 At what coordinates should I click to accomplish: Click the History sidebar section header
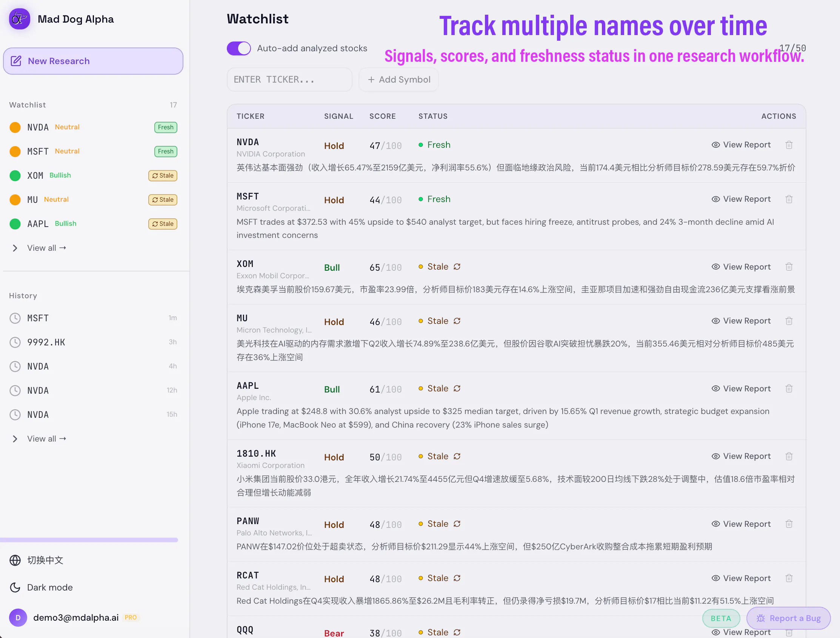(x=23, y=296)
